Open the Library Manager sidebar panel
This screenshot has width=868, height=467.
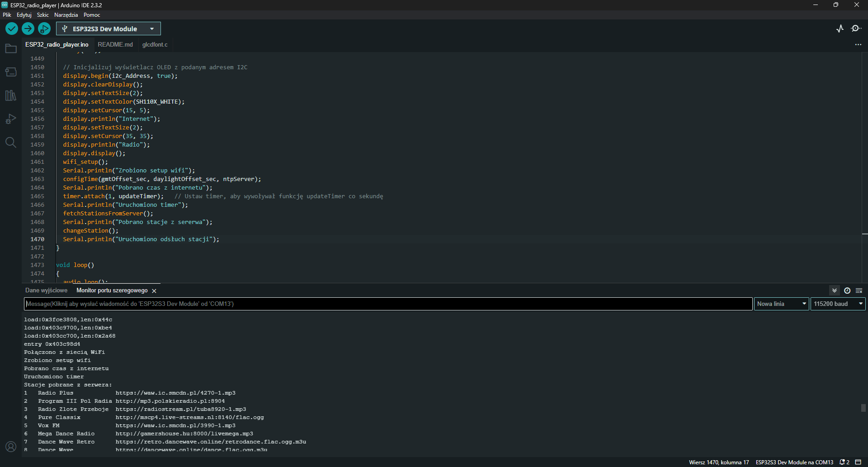click(11, 95)
